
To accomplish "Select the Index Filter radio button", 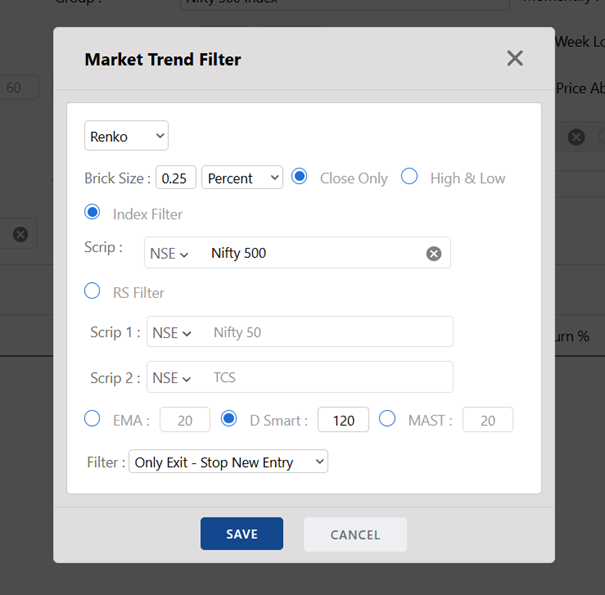I will coord(92,212).
